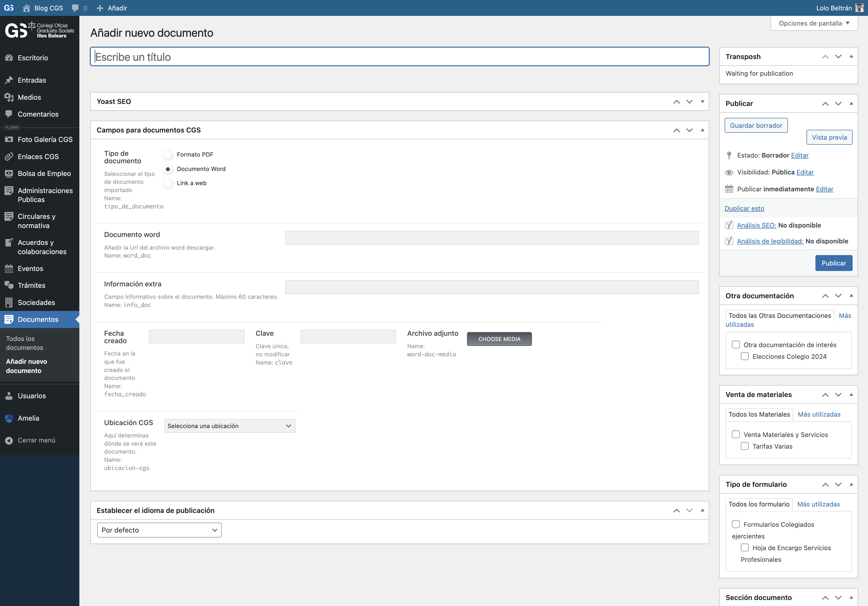Screen dimensions: 868x606
Task: Click Documento word URL input field
Action: [x=492, y=238]
